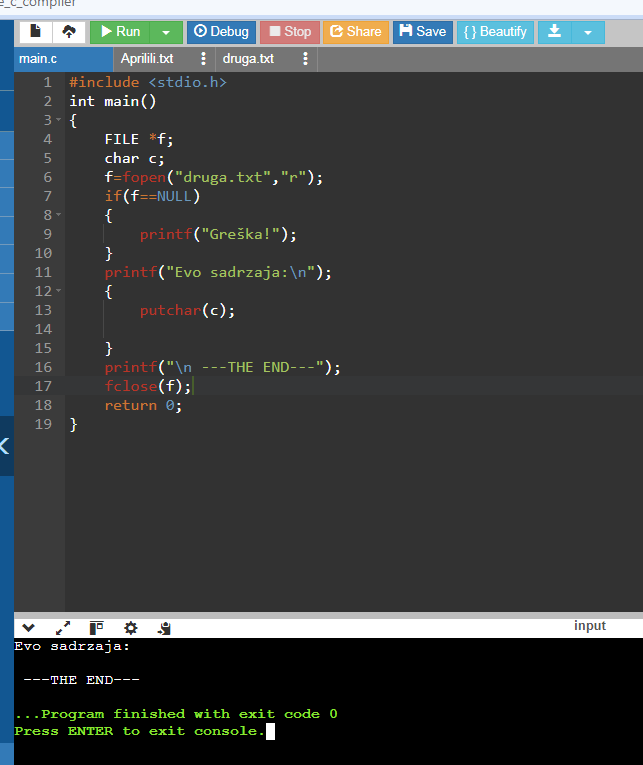Collapse the code block at line 3
643x765 pixels.
coord(59,120)
